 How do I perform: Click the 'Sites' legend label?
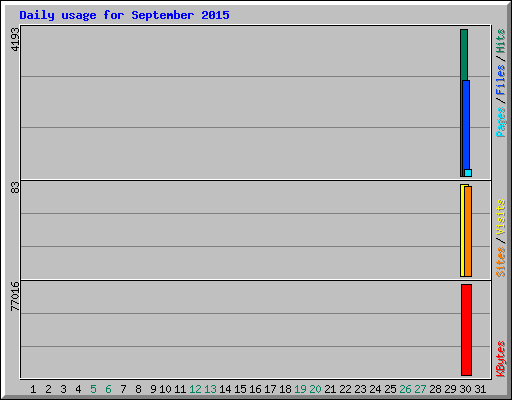tap(500, 262)
